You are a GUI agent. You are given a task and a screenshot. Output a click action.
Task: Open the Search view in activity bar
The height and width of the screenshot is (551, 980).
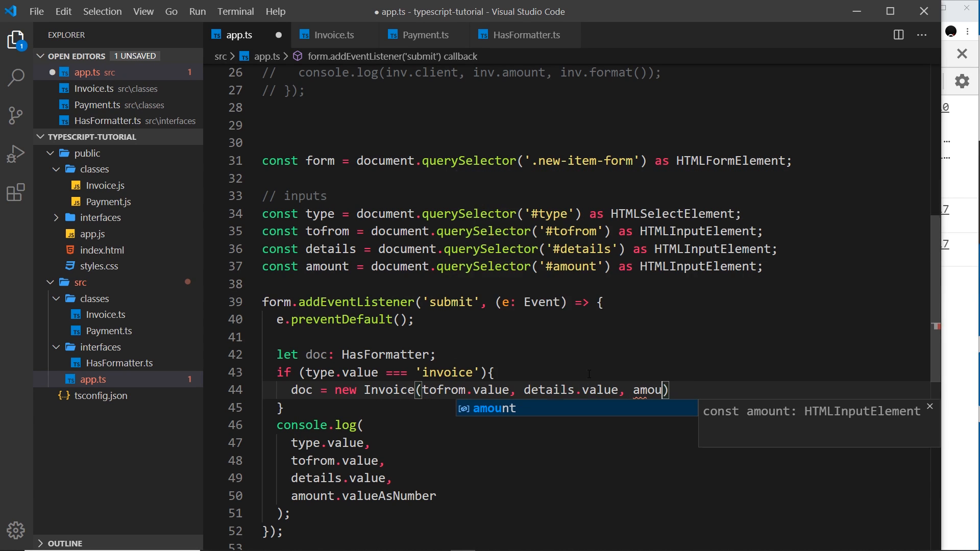16,78
